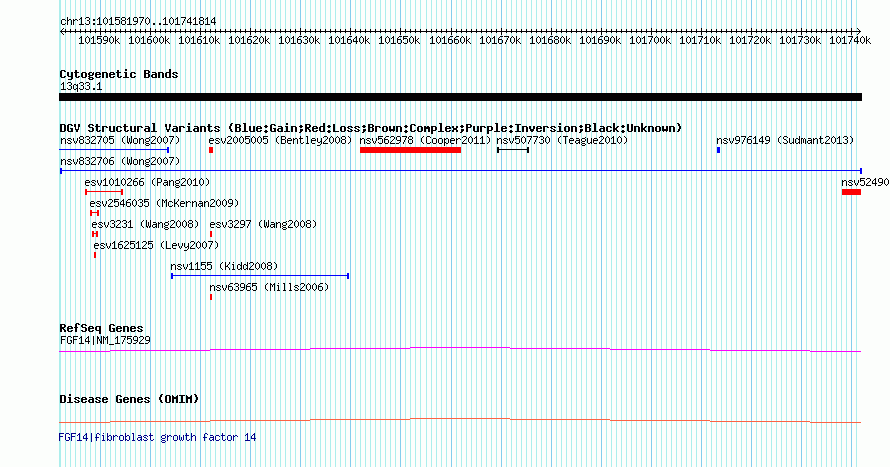This screenshot has width=890, height=467.
Task: Click the nsv1155 (Kidd2008) label
Action: click(x=224, y=266)
